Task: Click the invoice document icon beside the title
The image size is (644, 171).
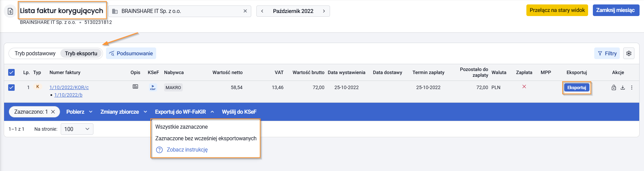Action: pos(11,11)
